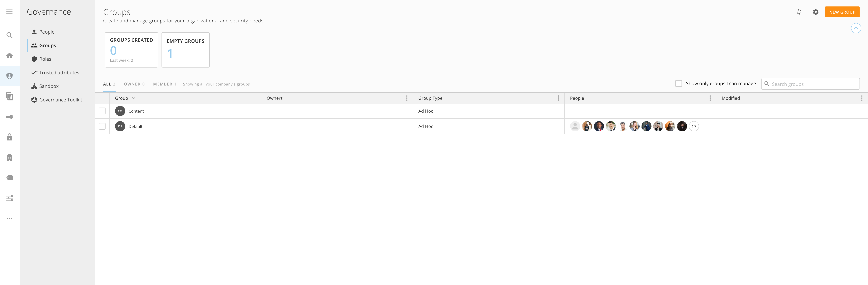Open Governance Toolkit in the sidebar
The width and height of the screenshot is (868, 285).
coord(61,100)
